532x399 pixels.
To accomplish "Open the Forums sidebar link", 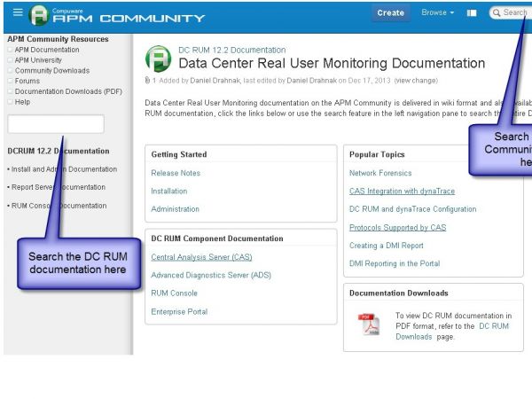I will pyautogui.click(x=27, y=81).
